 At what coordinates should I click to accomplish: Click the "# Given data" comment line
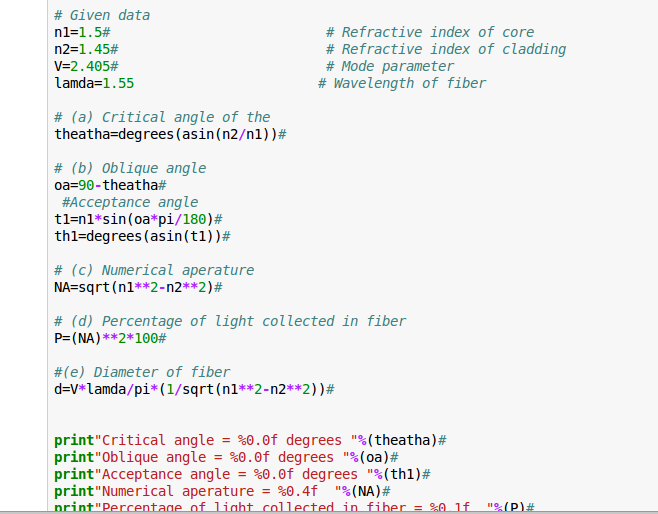102,15
